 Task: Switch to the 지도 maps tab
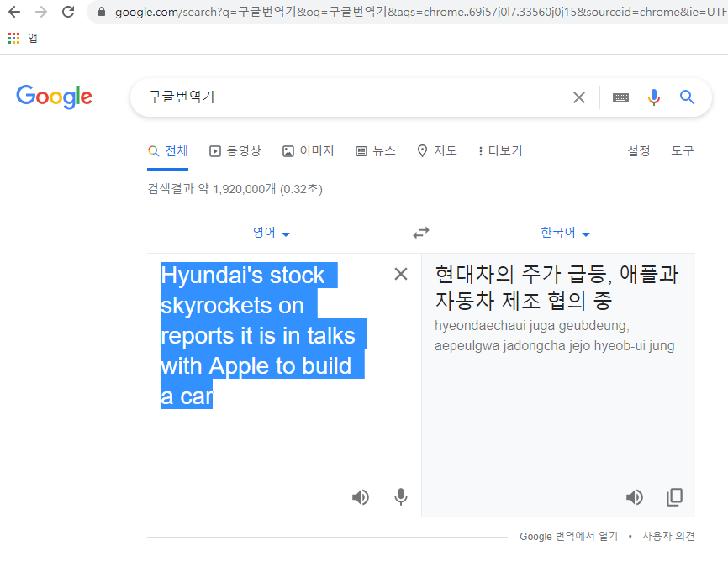[437, 151]
